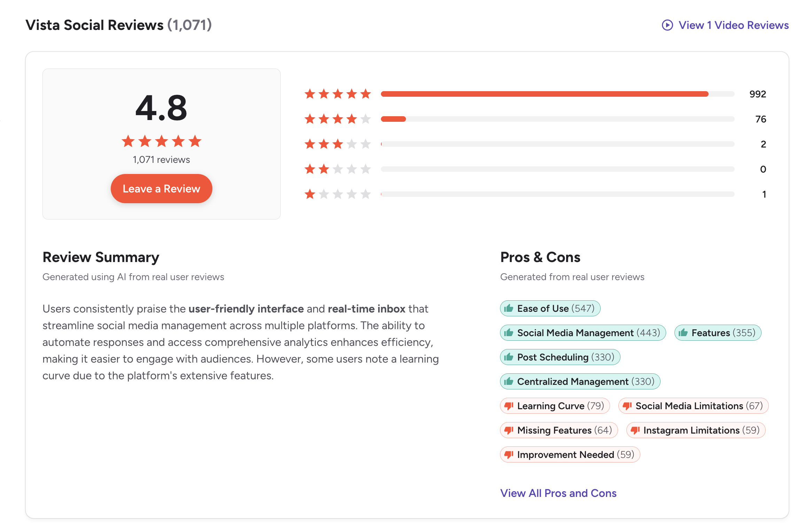The width and height of the screenshot is (812, 531).
Task: Click the video play circle icon
Action: (667, 25)
